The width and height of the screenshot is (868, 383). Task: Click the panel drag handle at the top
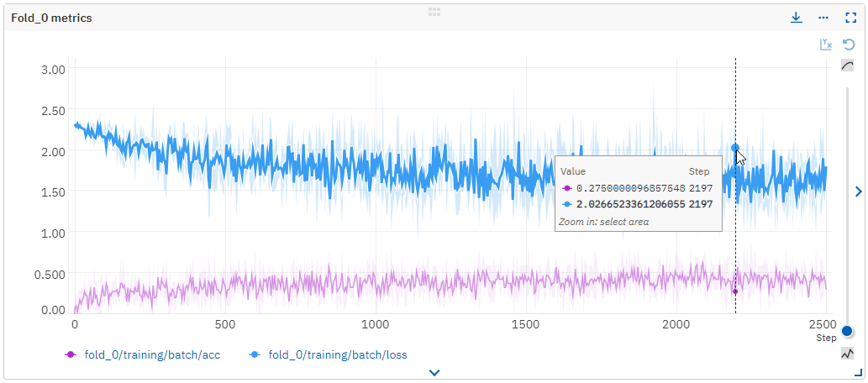[x=434, y=12]
